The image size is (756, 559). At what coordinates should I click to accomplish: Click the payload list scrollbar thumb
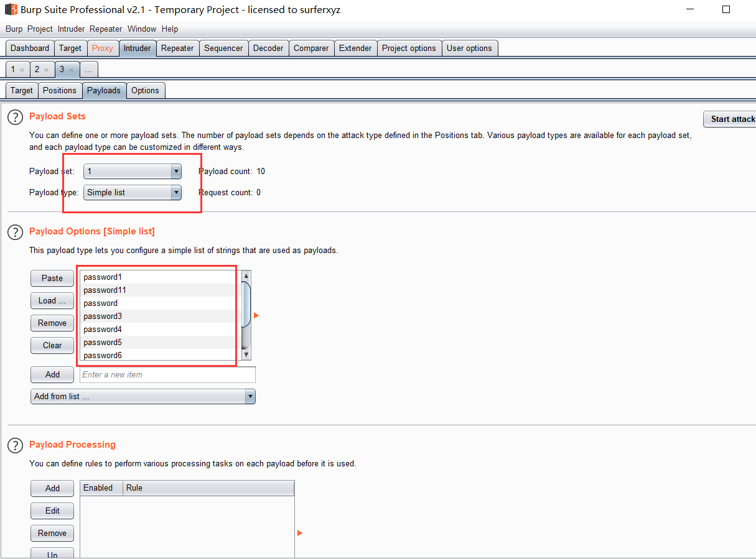246,304
